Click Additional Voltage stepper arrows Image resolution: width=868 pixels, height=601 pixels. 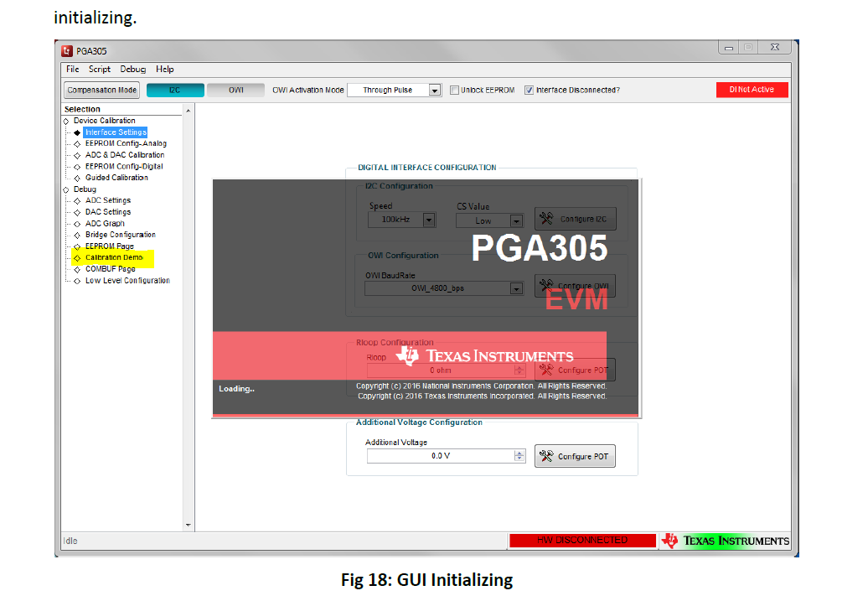pos(519,456)
